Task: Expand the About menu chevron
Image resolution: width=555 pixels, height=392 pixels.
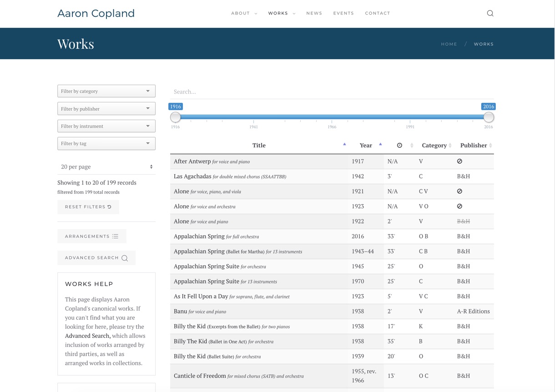Action: pos(256,14)
